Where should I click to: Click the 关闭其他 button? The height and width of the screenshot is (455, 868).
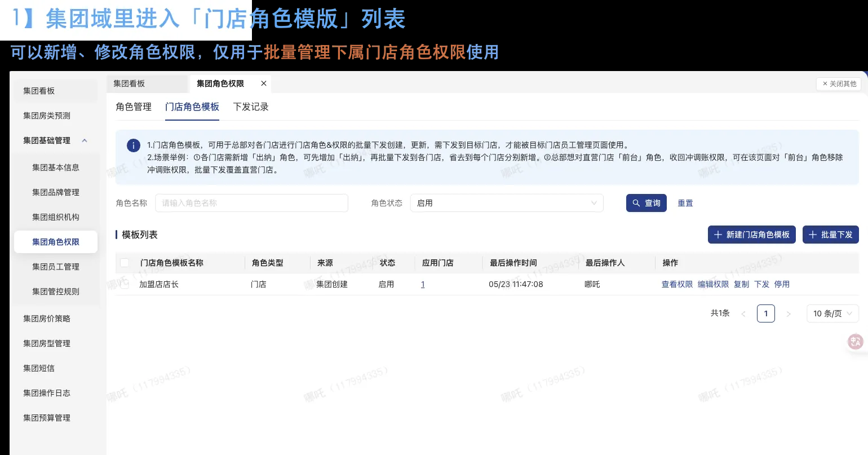(839, 84)
